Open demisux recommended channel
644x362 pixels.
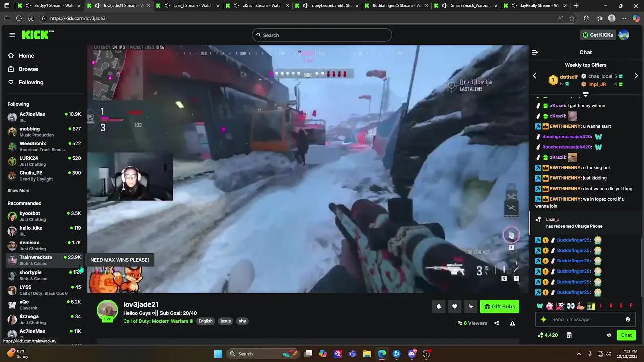(44, 245)
